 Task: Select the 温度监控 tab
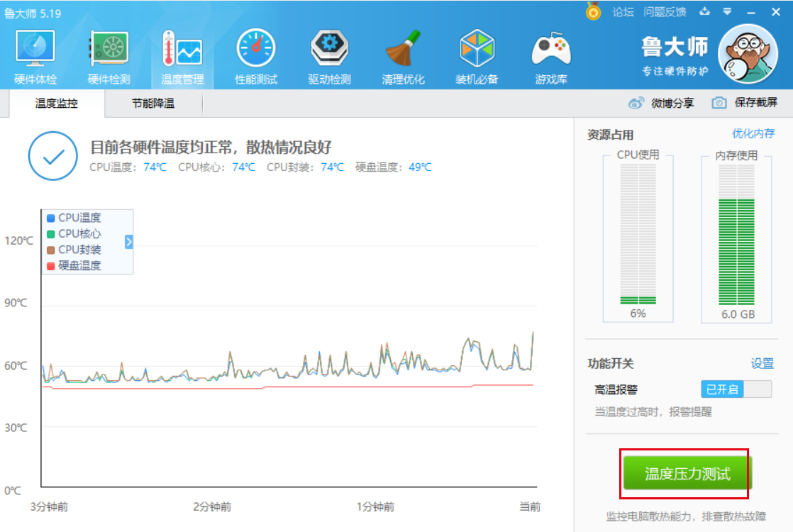tap(57, 104)
